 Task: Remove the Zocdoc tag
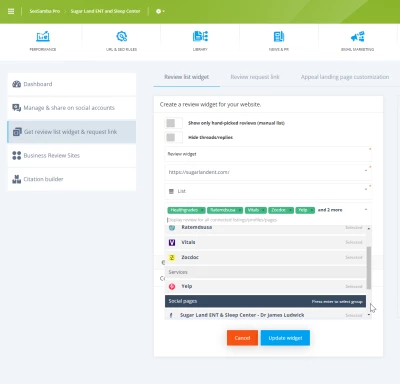coord(291,210)
